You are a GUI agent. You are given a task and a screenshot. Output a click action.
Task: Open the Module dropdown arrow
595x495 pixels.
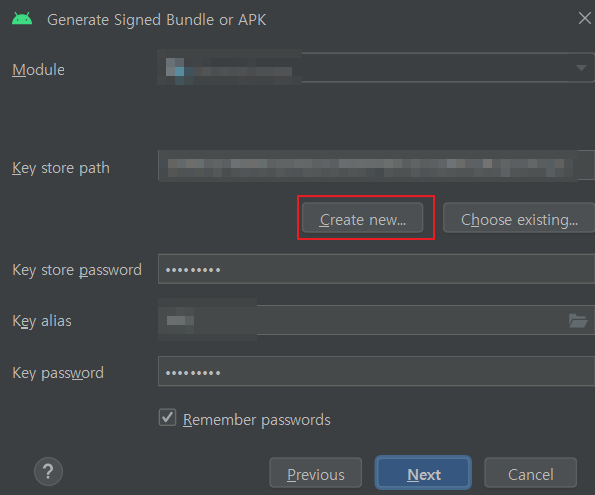click(581, 68)
